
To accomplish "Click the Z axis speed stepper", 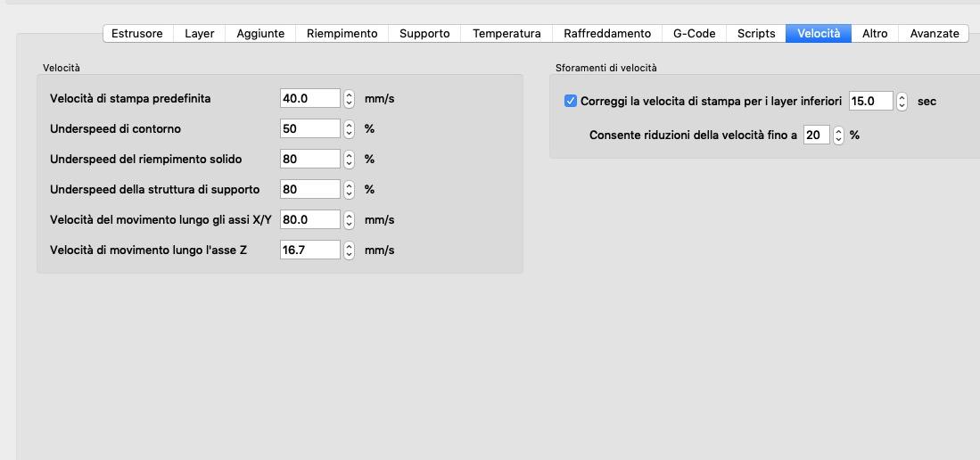I will point(350,251).
